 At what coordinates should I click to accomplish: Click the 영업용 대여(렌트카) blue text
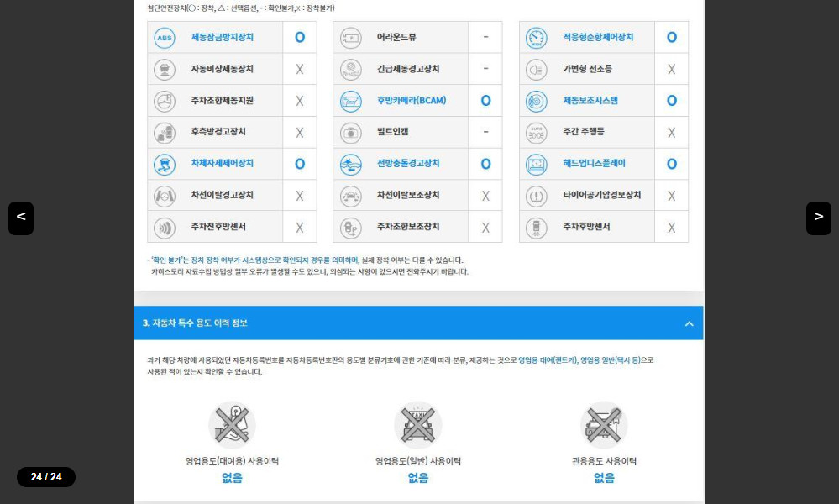pos(548,360)
